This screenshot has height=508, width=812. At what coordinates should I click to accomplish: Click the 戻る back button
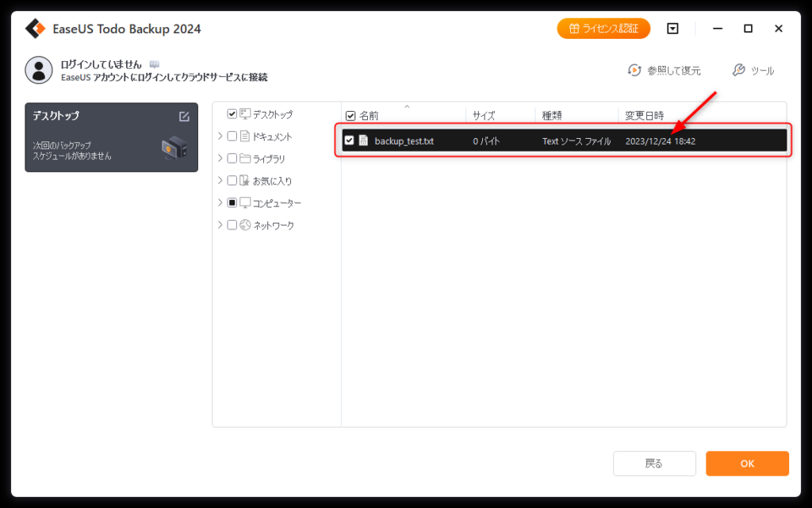[x=654, y=464]
